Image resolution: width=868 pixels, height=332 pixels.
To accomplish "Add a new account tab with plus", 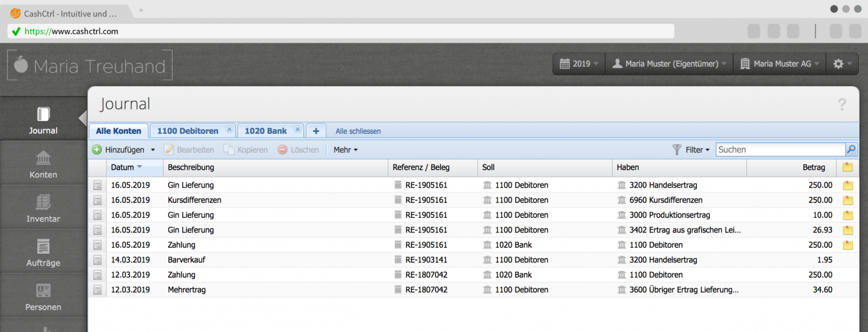I will [315, 131].
